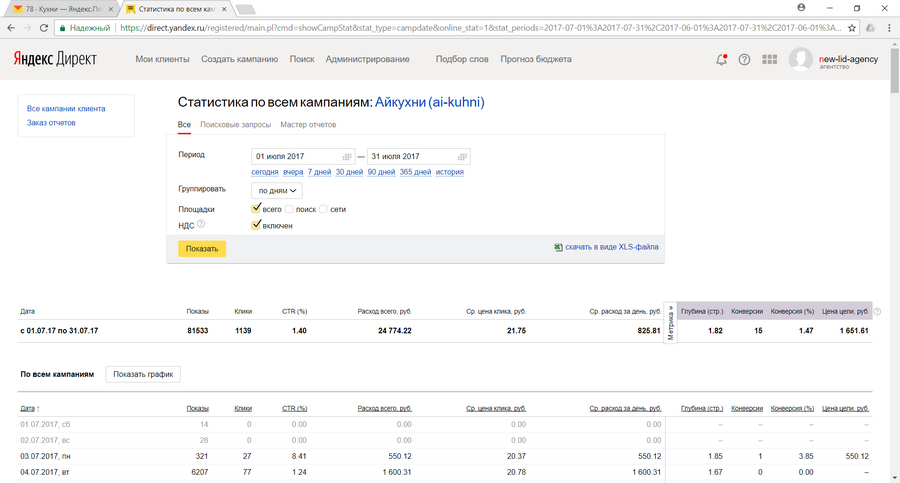Open the calendar icon for end date
The width and height of the screenshot is (900, 483).
pyautogui.click(x=461, y=157)
